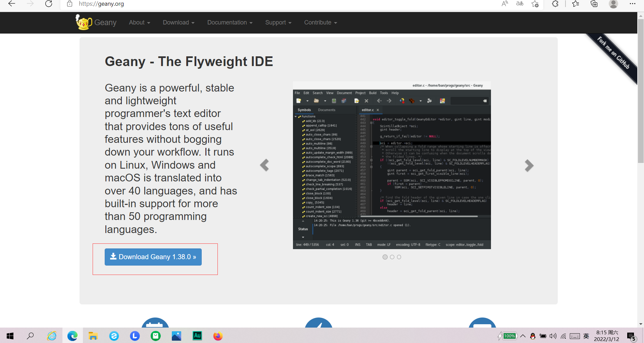The height and width of the screenshot is (343, 644).
Task: Open the translate page option
Action: 520,4
